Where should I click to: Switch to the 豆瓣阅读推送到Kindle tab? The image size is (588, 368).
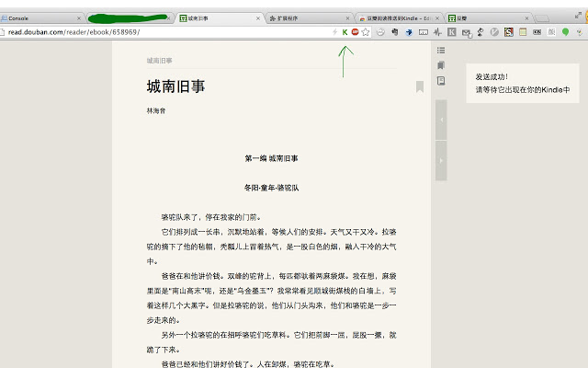(399, 18)
